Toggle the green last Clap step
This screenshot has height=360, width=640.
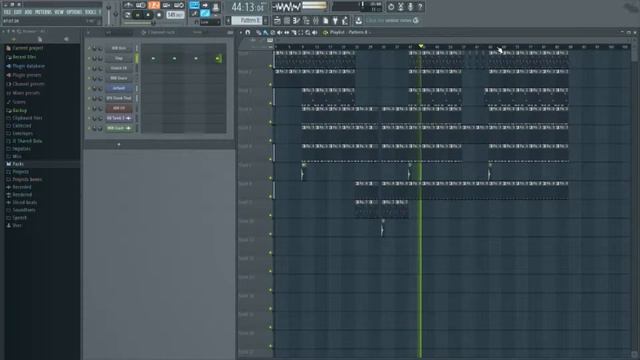pos(218,58)
